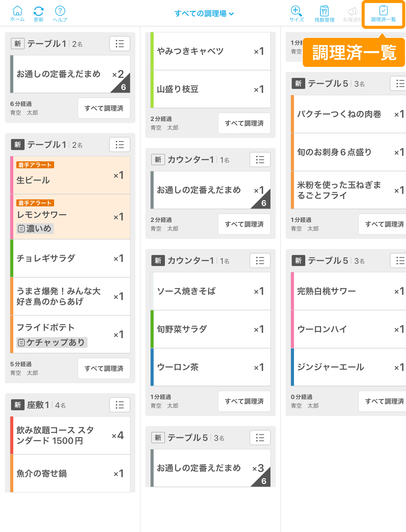
Task: Select ジンジャーエール item
Action: pos(348,367)
